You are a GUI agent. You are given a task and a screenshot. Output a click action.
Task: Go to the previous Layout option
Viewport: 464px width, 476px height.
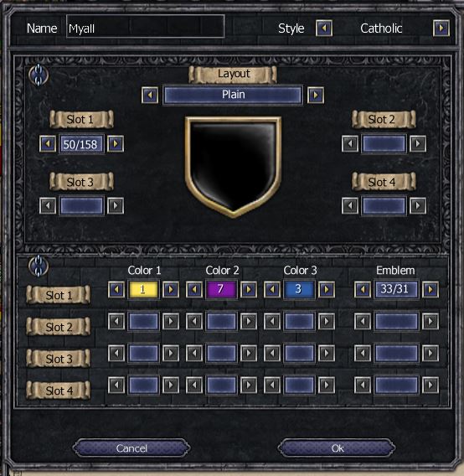click(150, 95)
